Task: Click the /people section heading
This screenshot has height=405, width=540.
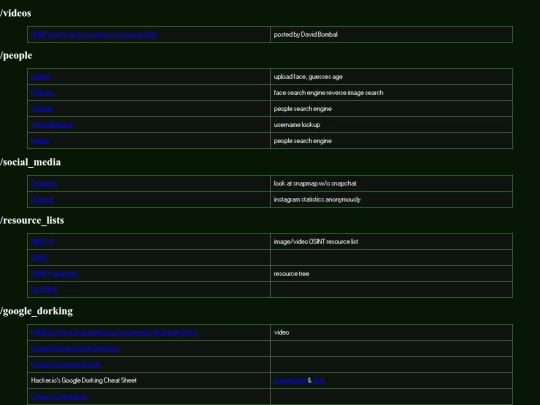Action: coord(16,55)
